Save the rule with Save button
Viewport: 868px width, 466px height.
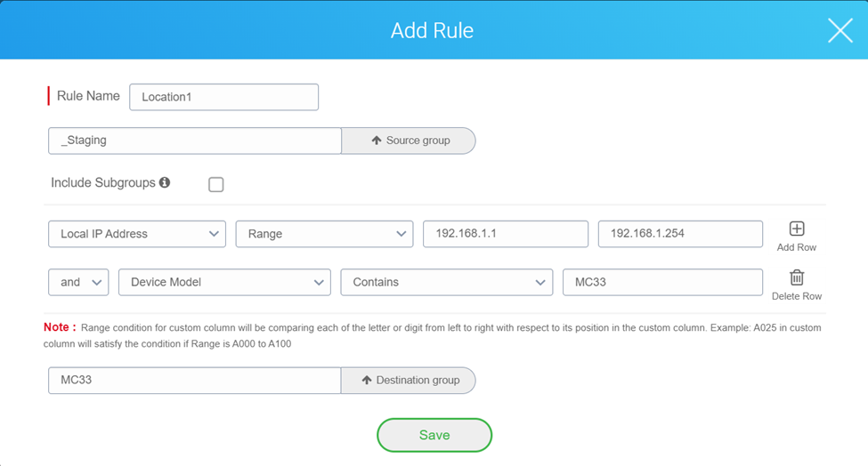[x=434, y=435]
